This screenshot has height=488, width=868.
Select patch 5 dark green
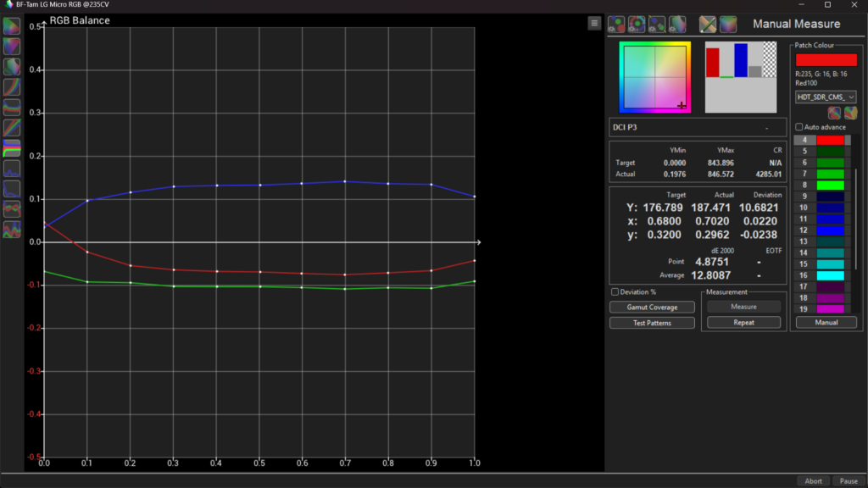(822, 152)
